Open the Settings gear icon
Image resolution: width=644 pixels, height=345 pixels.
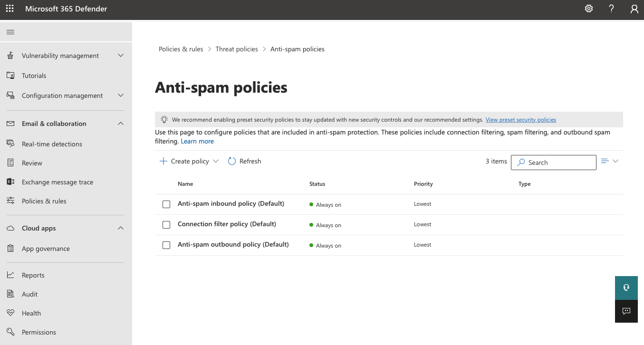pyautogui.click(x=588, y=9)
